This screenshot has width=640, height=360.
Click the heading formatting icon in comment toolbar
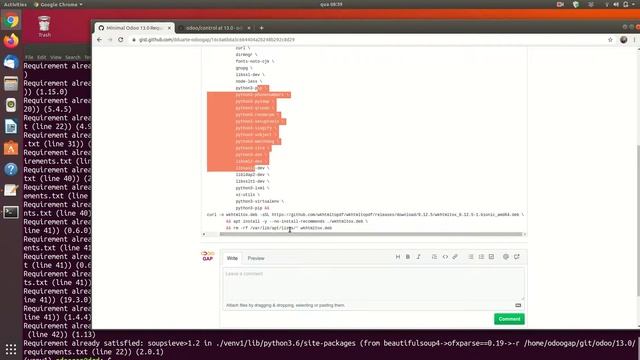click(398, 257)
